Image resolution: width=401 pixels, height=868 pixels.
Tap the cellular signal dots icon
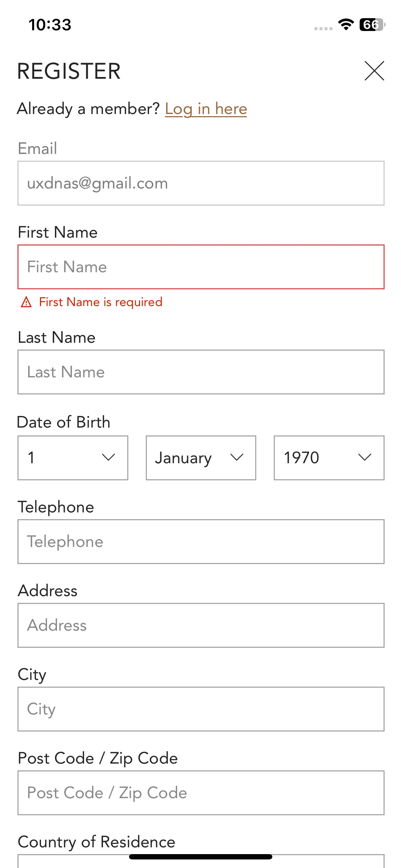click(x=323, y=29)
